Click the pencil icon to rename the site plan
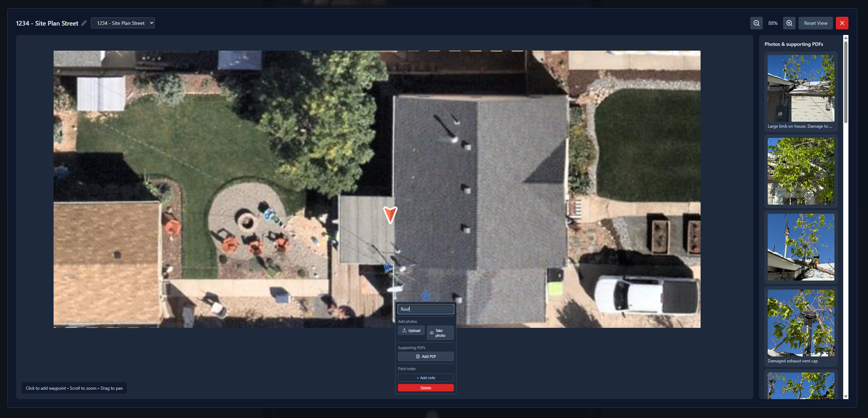868x418 pixels. pyautogui.click(x=84, y=23)
